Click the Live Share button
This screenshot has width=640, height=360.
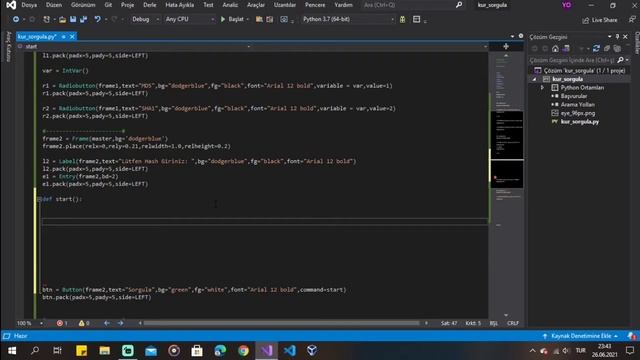(x=600, y=20)
